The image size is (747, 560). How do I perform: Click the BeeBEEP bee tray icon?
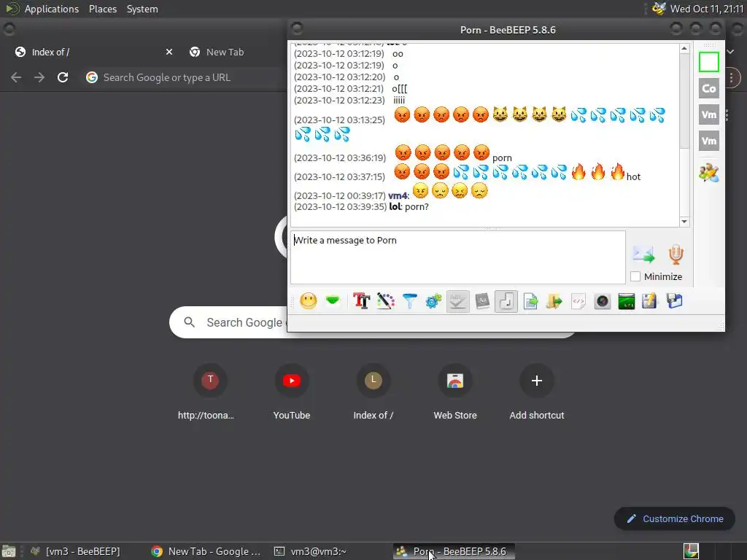[x=659, y=9]
